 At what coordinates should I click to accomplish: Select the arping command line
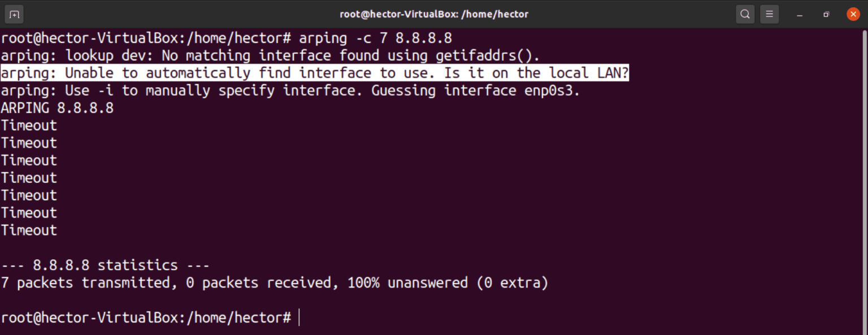pos(226,38)
